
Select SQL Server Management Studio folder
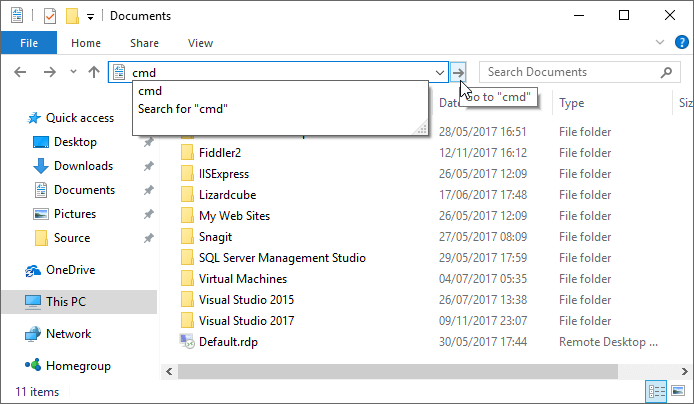[282, 258]
